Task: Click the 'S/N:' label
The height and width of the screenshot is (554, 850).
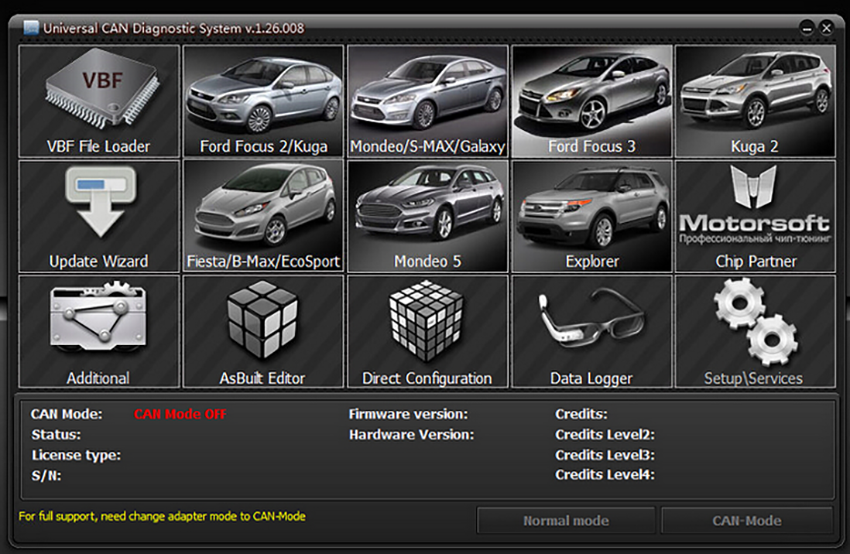Action: point(47,476)
